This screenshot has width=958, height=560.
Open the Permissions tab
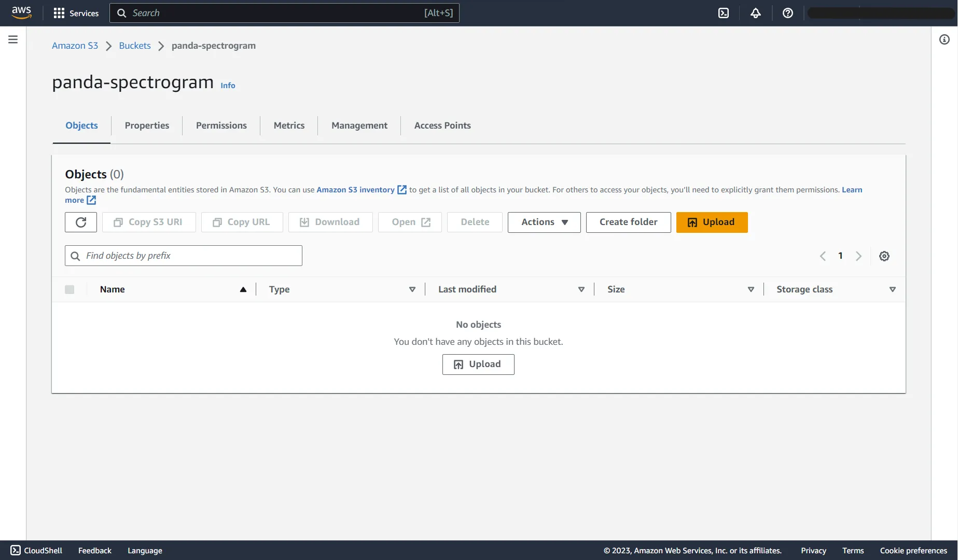[221, 125]
